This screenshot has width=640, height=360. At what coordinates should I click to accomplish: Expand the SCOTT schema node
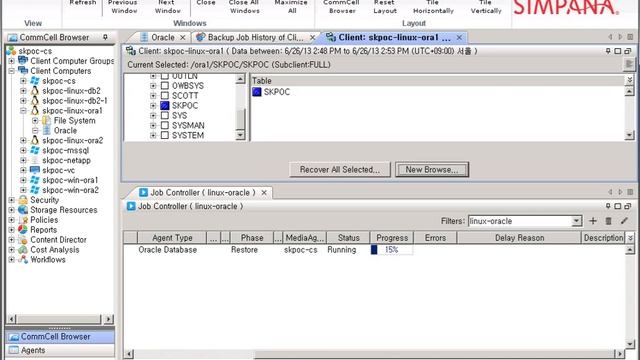(153, 96)
